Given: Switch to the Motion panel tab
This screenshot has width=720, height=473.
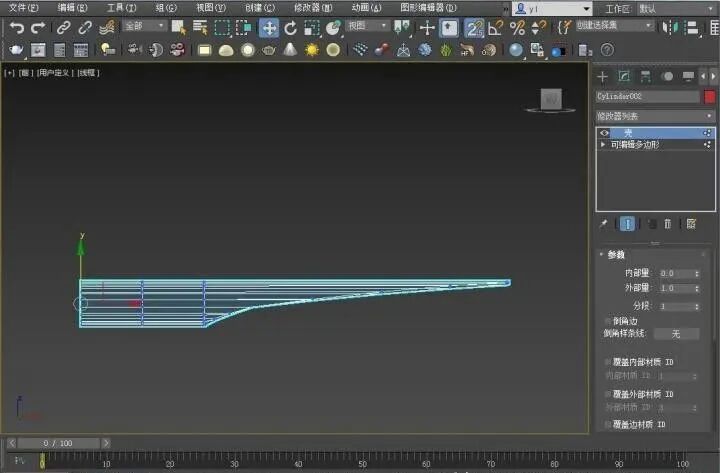Looking at the screenshot, I should click(667, 77).
